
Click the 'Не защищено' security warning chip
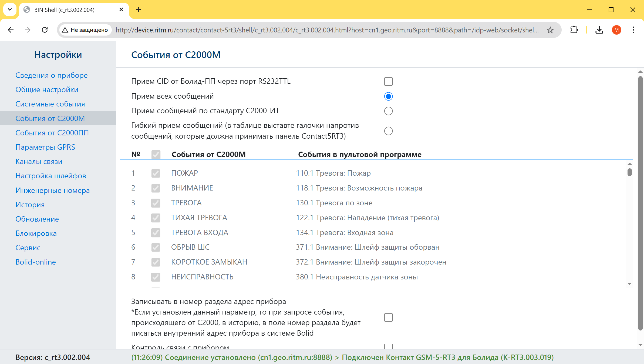pyautogui.click(x=85, y=30)
